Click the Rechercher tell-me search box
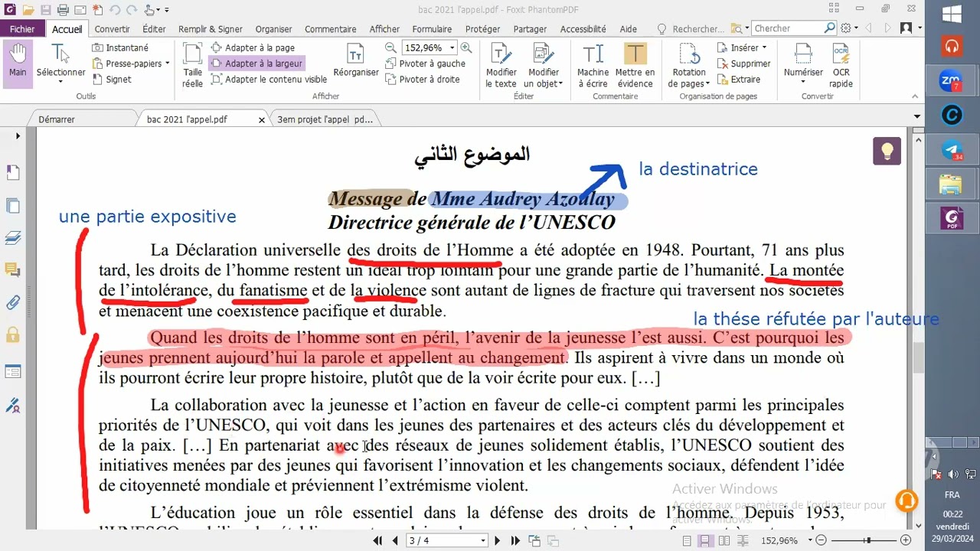 click(x=697, y=29)
